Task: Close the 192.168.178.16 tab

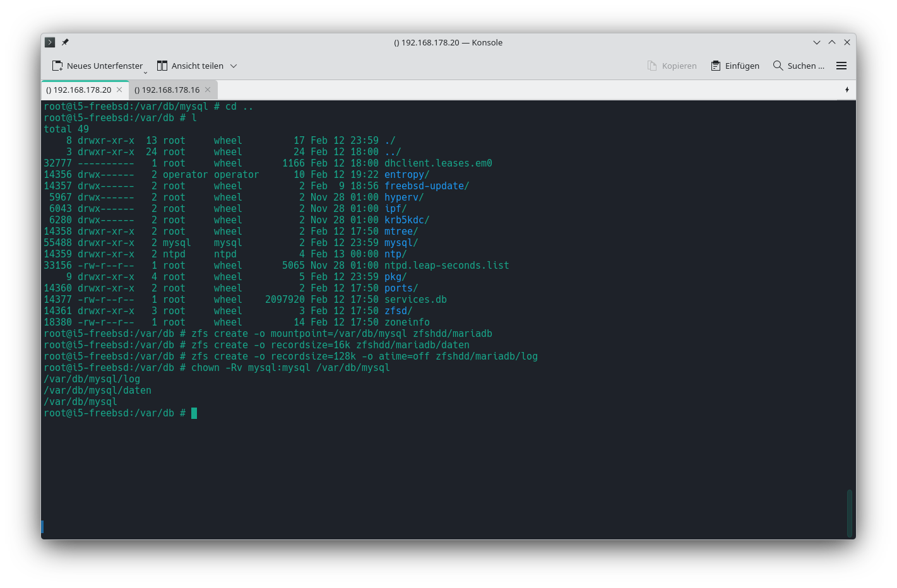Action: point(208,90)
